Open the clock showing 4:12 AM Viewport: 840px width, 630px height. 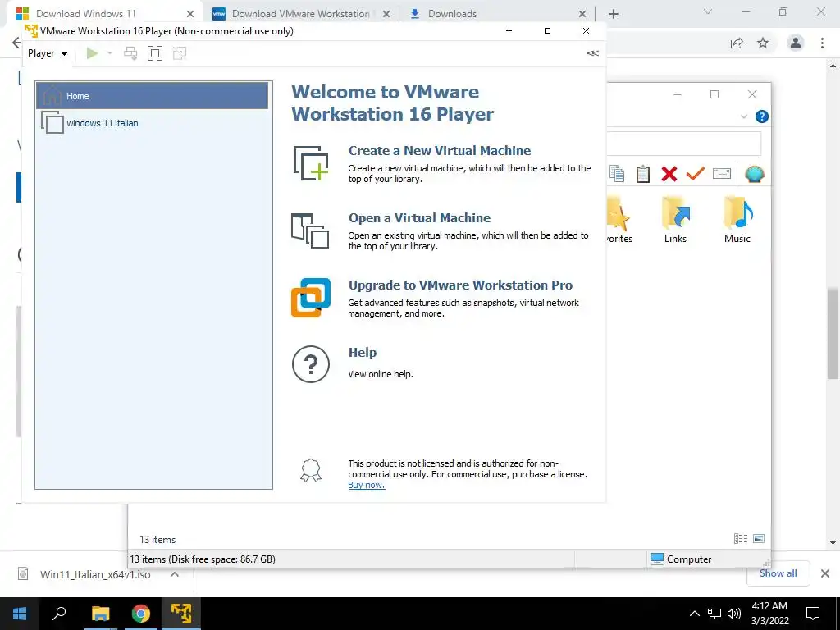coord(769,614)
